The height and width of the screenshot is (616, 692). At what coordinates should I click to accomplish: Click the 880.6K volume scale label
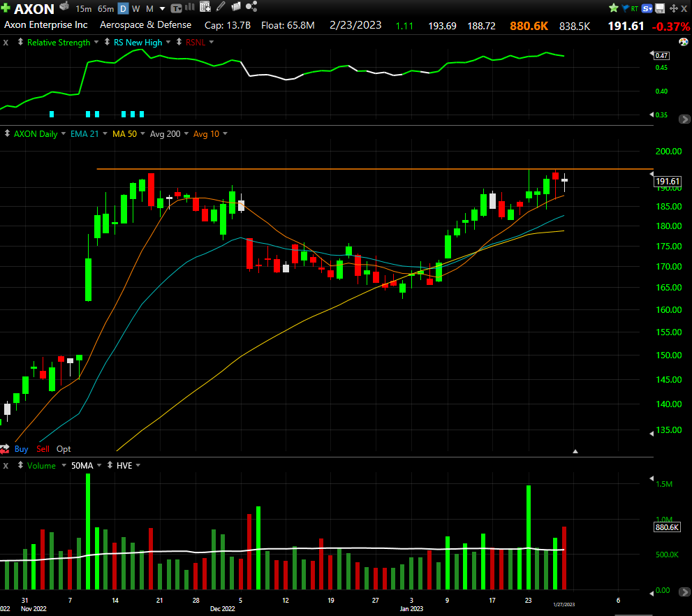click(x=668, y=527)
